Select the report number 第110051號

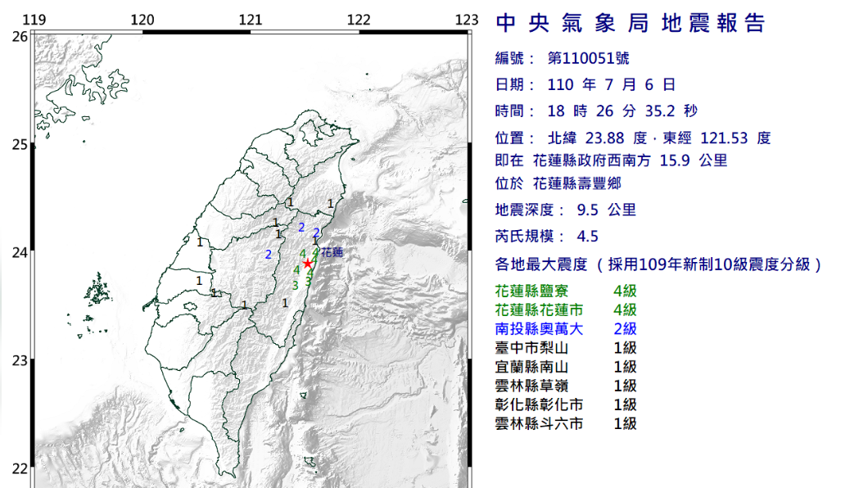click(x=588, y=58)
